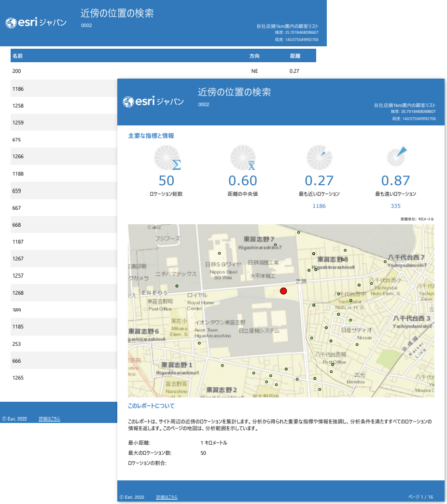The width and height of the screenshot is (447, 504).
Task: Click the 主要な指標と情報 section heading
Action: pyautogui.click(x=151, y=136)
